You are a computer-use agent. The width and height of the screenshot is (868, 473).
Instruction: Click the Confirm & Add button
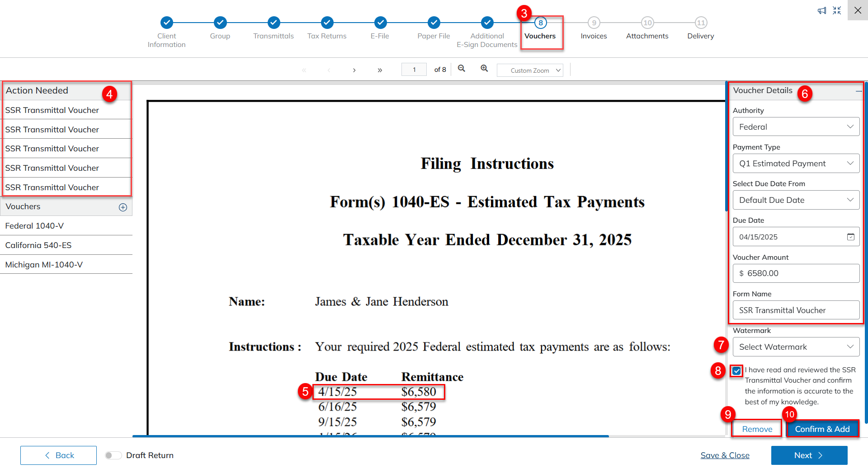coord(822,429)
